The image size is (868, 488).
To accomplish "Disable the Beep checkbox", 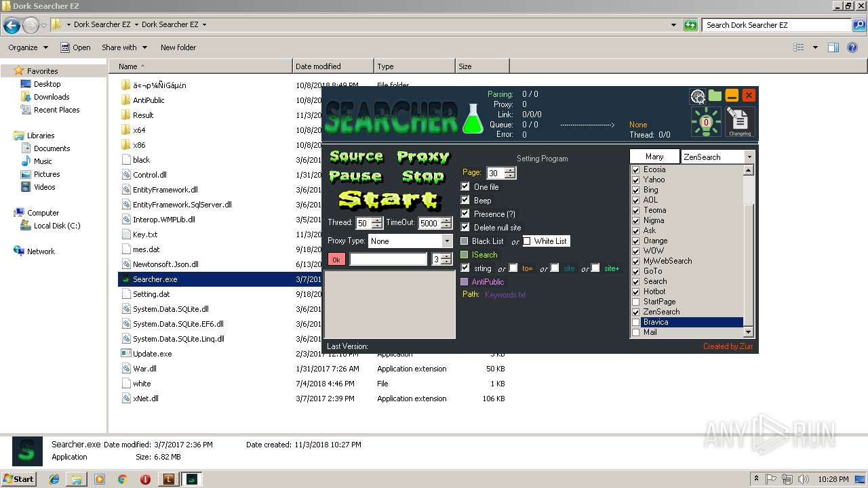I will [465, 200].
